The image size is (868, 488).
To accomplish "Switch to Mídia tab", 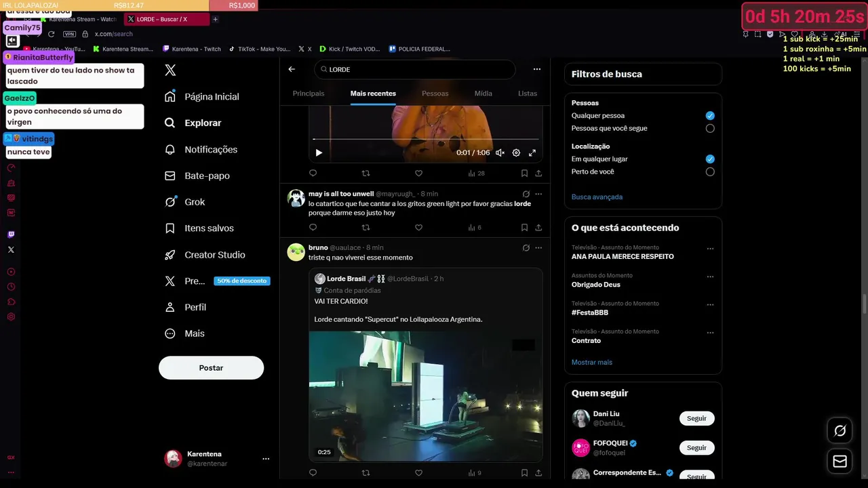I will [484, 94].
